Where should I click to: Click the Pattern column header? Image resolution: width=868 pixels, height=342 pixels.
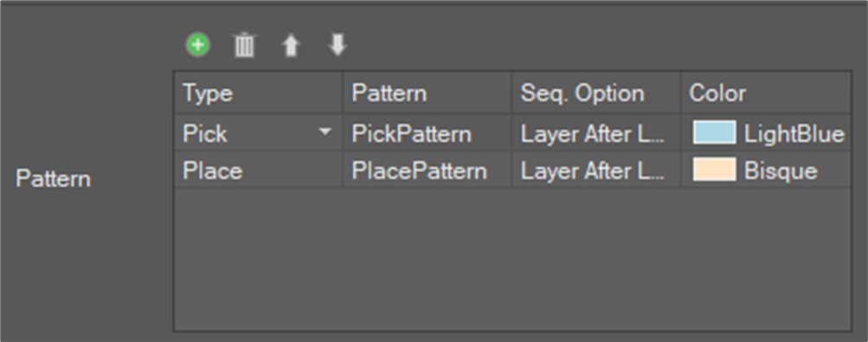428,93
